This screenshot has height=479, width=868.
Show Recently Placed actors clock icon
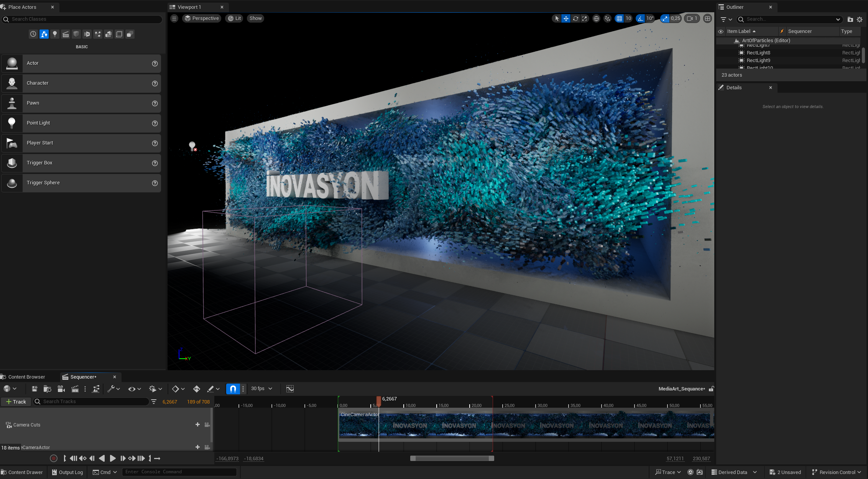[33, 34]
